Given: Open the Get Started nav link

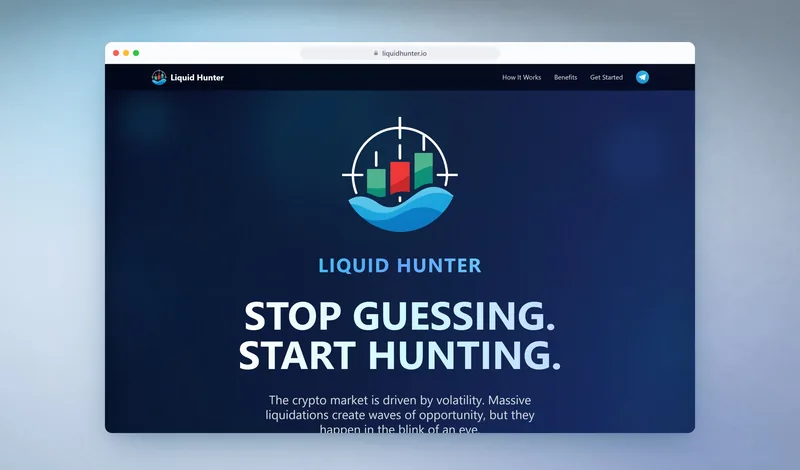Looking at the screenshot, I should pyautogui.click(x=606, y=78).
